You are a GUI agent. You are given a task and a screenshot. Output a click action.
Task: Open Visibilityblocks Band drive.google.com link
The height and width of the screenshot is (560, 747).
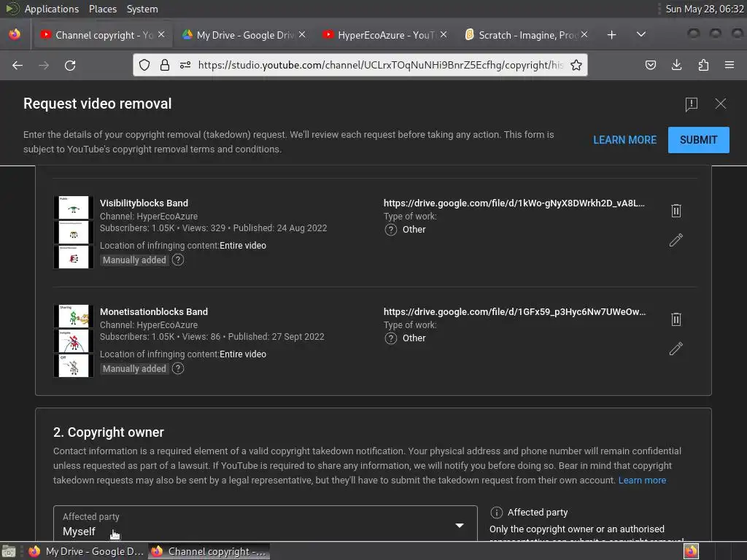514,203
